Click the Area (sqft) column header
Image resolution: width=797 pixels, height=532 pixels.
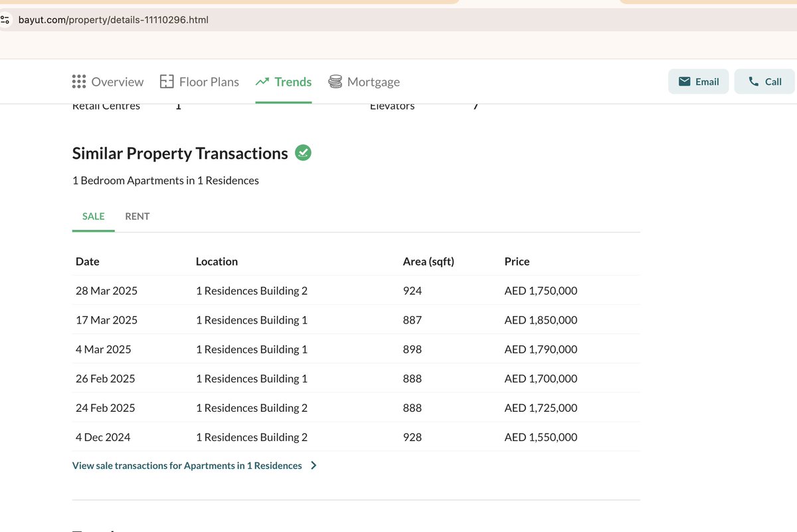point(428,262)
